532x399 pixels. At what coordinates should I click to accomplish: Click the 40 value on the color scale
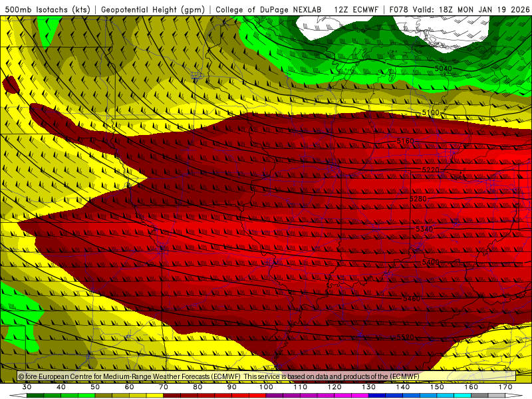(x=61, y=387)
